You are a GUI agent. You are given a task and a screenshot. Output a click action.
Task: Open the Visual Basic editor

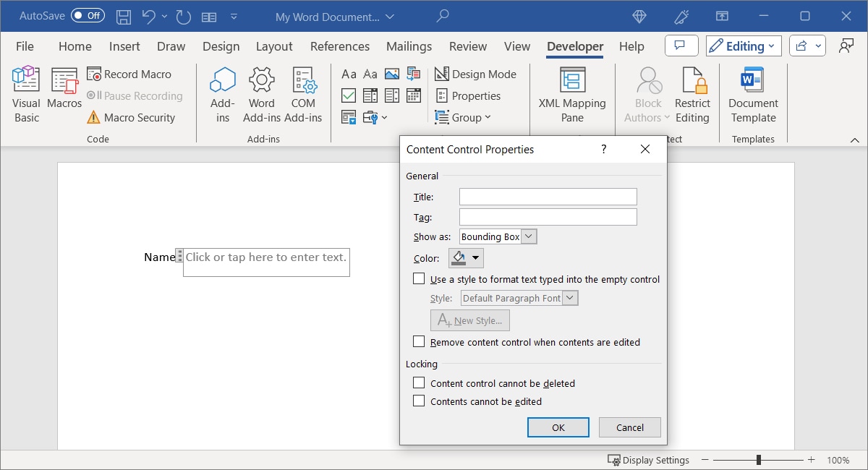[25, 93]
